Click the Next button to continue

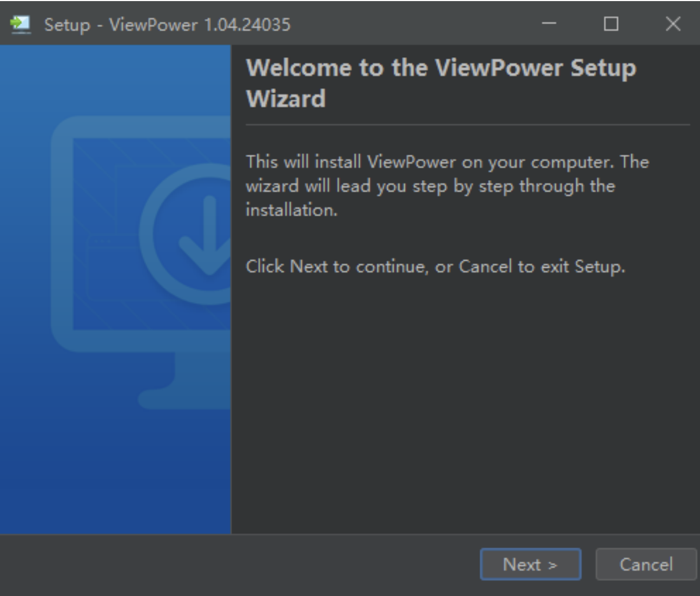point(530,564)
